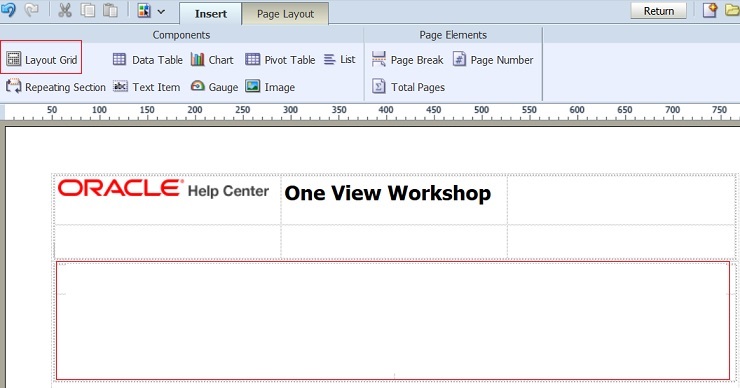Click the Return button
Viewport: 740px width, 388px height.
click(x=658, y=11)
